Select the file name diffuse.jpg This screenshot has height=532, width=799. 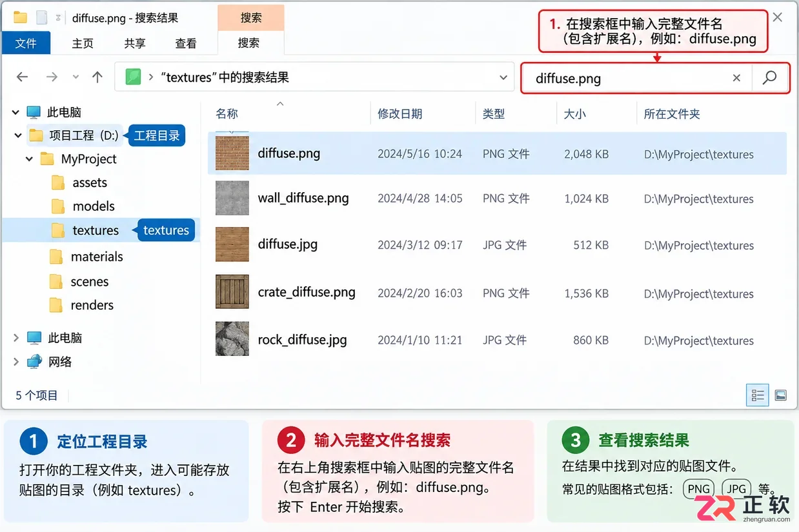click(x=287, y=244)
